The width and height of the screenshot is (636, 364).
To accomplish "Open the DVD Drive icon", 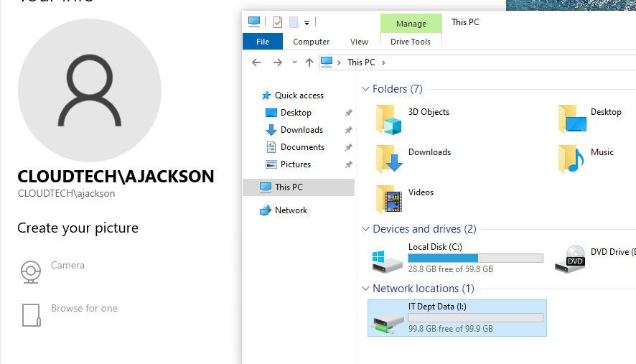I will 572,258.
